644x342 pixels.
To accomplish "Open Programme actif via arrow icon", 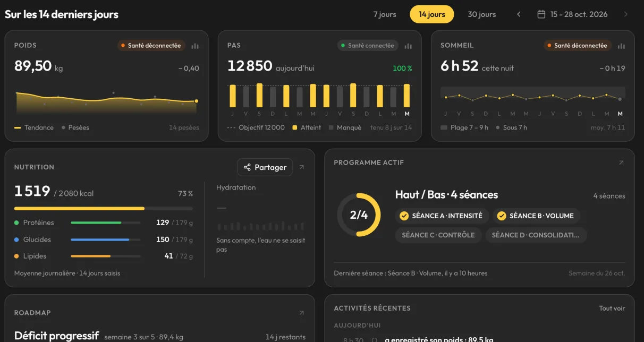I will 621,163.
